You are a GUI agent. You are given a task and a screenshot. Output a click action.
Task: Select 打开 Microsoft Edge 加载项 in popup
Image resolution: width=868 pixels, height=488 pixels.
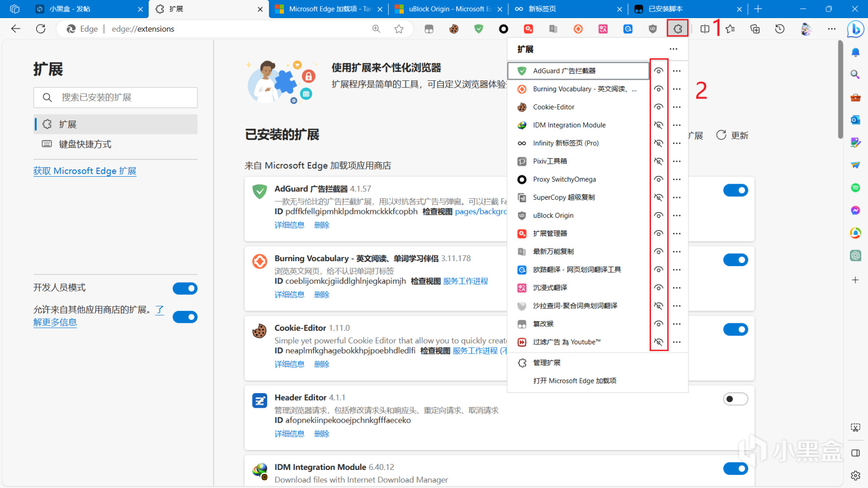598,381
